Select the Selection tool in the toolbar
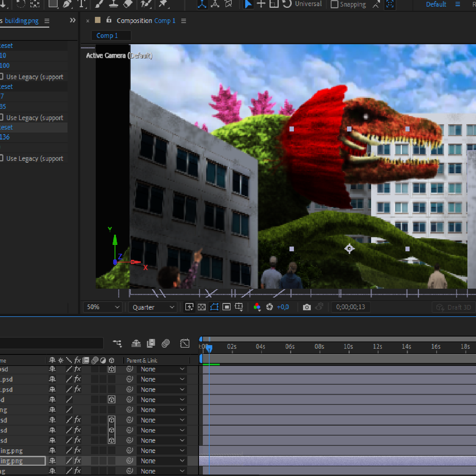Viewport: 476px width, 476px height. (x=248, y=4)
